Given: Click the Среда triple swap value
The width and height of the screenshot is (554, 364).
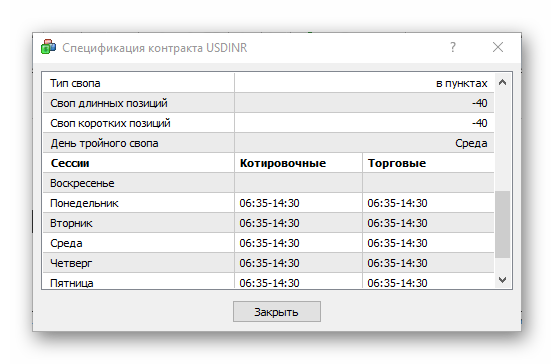Looking at the screenshot, I should click(471, 143).
